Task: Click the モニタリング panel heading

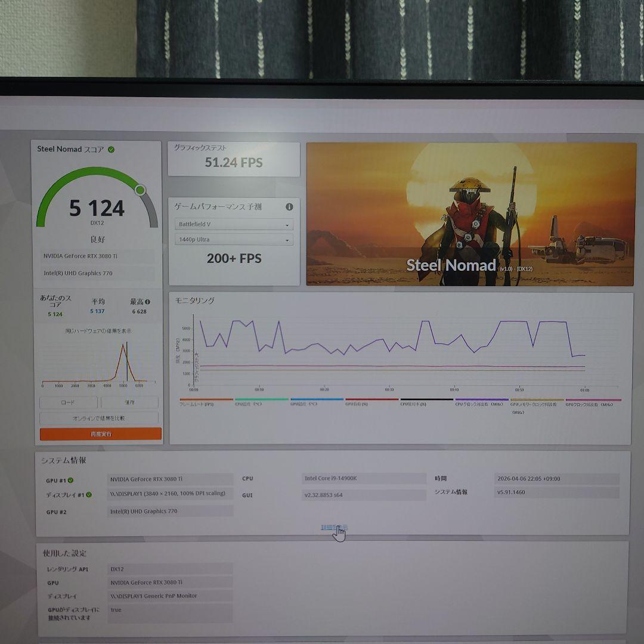Action: click(x=194, y=301)
